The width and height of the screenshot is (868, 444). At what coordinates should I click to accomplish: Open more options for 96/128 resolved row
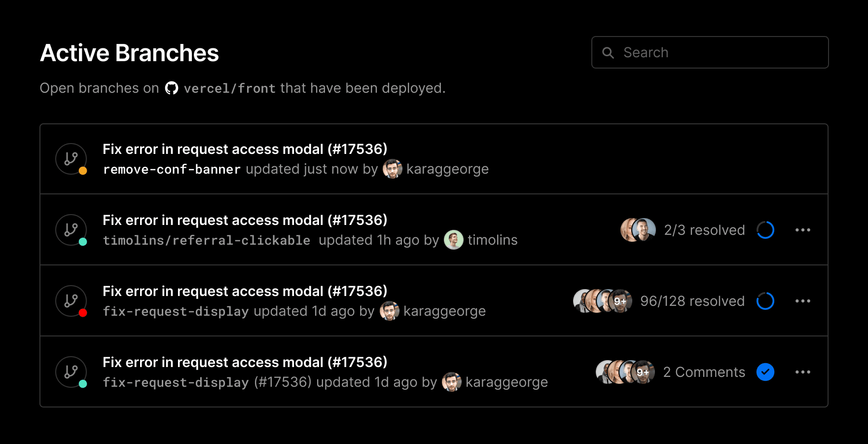click(803, 301)
